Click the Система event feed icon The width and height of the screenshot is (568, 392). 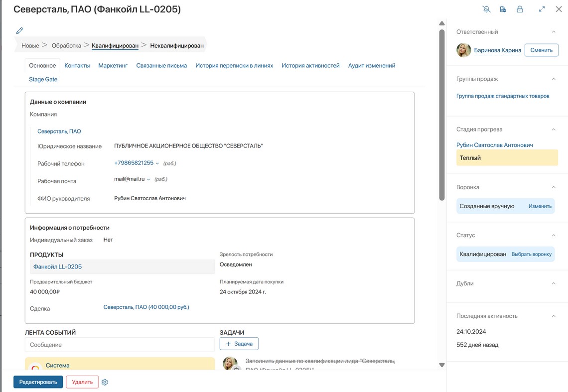click(x=35, y=367)
